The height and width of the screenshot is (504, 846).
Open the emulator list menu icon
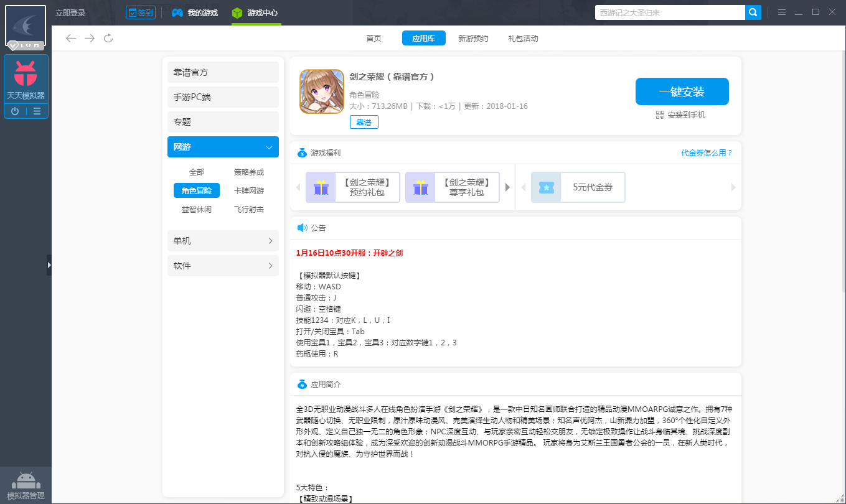[37, 111]
